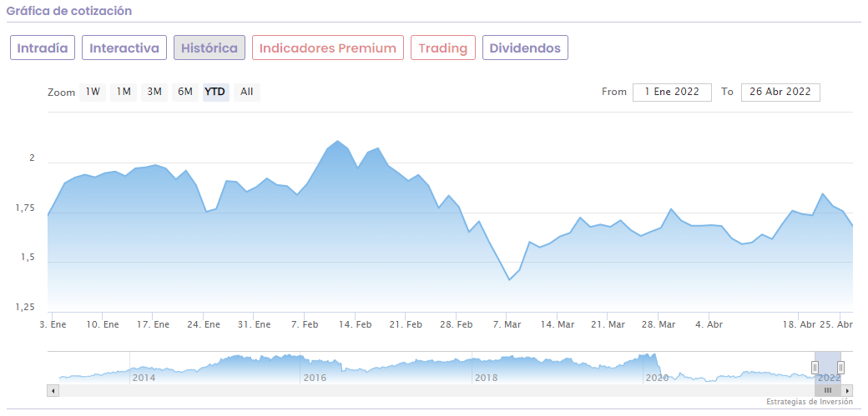Switch to the Intradía chart tab

click(x=43, y=48)
